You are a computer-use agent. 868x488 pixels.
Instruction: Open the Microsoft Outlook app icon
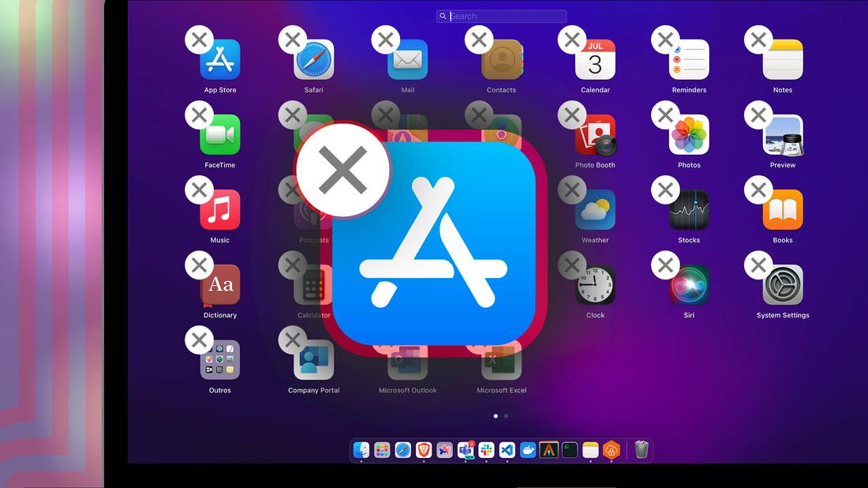click(x=407, y=362)
